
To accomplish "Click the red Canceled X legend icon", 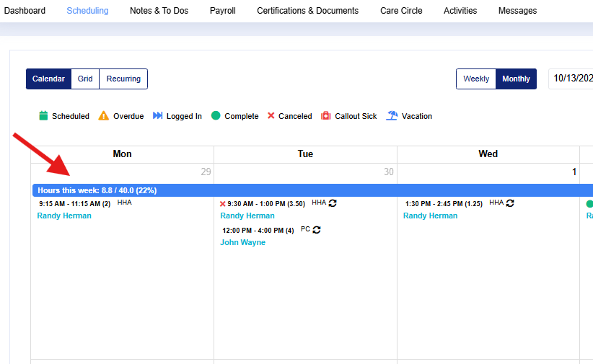I will pyautogui.click(x=271, y=116).
